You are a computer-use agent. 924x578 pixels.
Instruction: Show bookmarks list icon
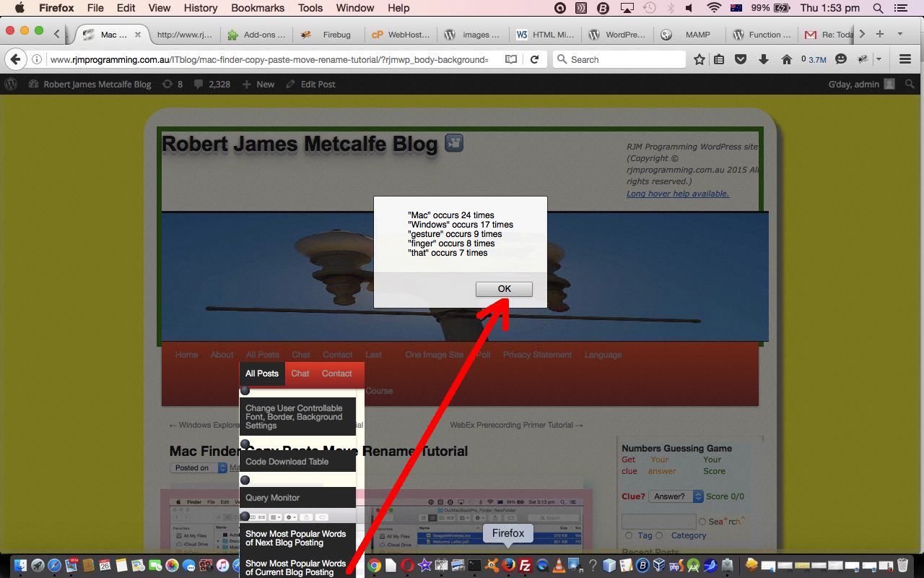pyautogui.click(x=719, y=59)
